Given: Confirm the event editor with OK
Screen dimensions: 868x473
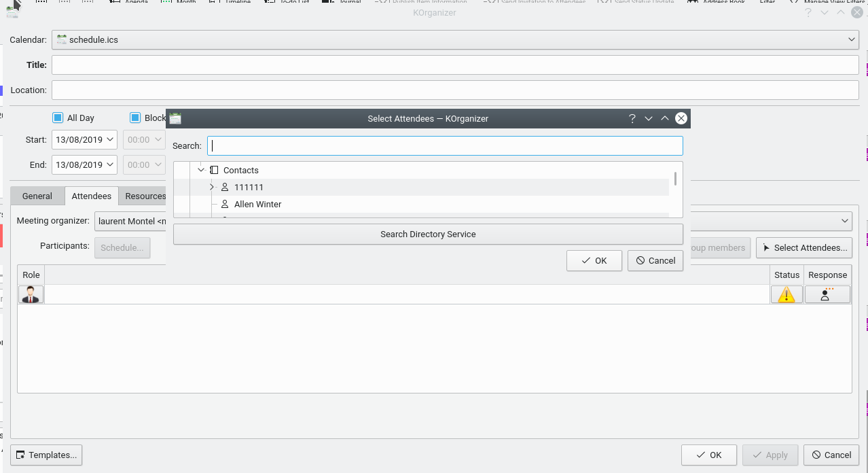Looking at the screenshot, I should point(709,455).
